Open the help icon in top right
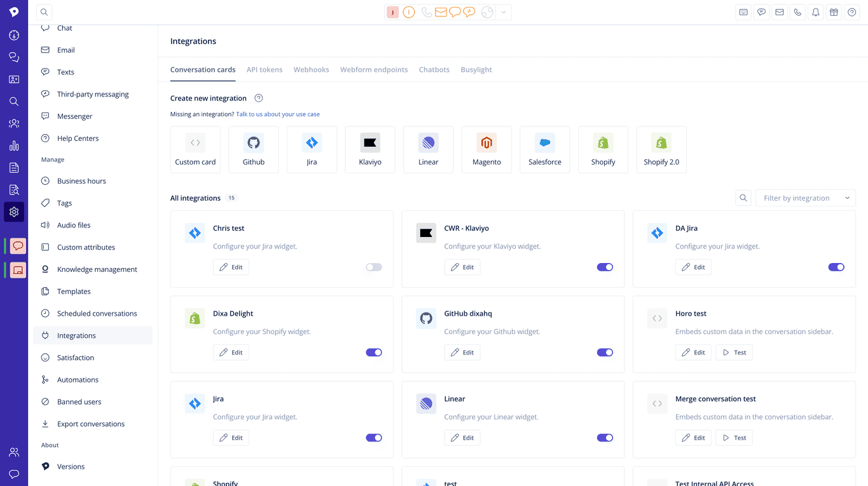Image resolution: width=868 pixels, height=486 pixels. coord(851,11)
